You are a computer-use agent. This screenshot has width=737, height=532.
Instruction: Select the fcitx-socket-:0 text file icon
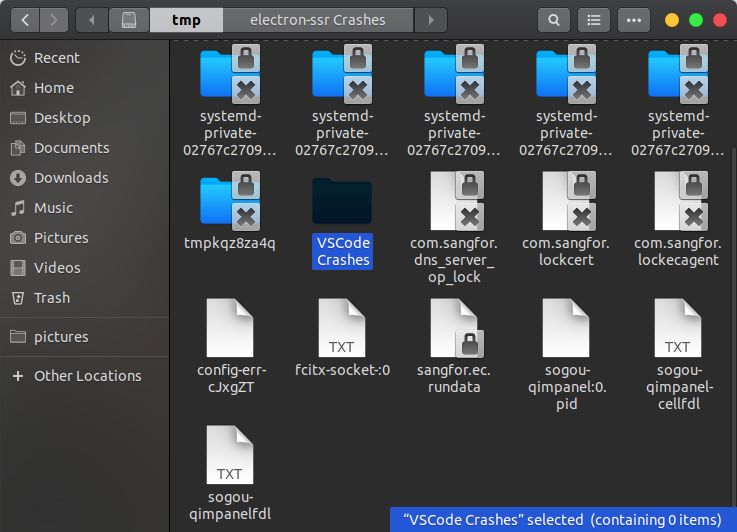[x=342, y=328]
